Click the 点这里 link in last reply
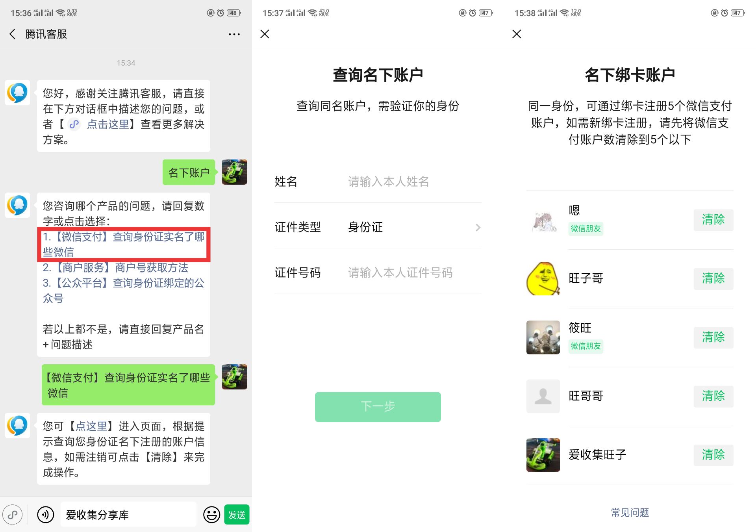 [91, 426]
